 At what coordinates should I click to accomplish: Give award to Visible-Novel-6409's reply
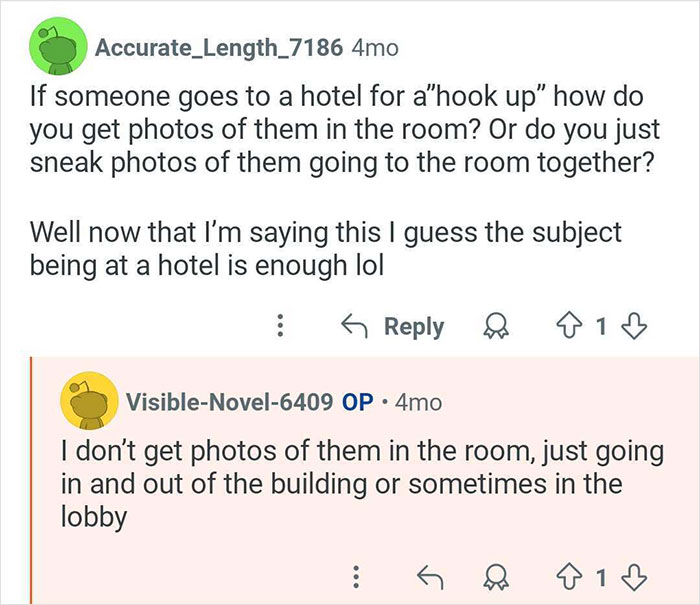coord(496,577)
